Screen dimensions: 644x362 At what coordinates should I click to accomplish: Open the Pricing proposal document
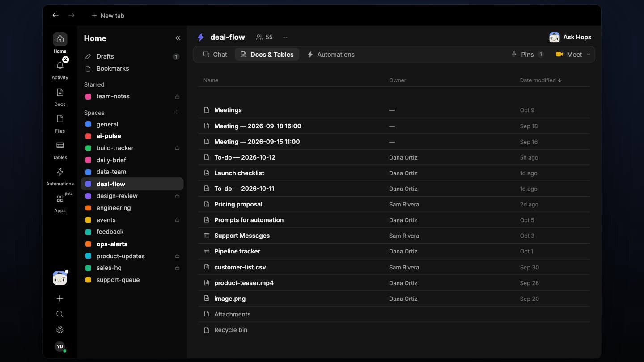pos(394,204)
